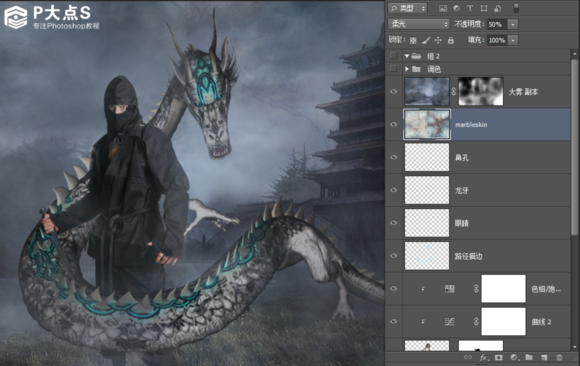Filter layers by type (T) icon
Viewport: 580px width, 366px height.
(x=470, y=8)
